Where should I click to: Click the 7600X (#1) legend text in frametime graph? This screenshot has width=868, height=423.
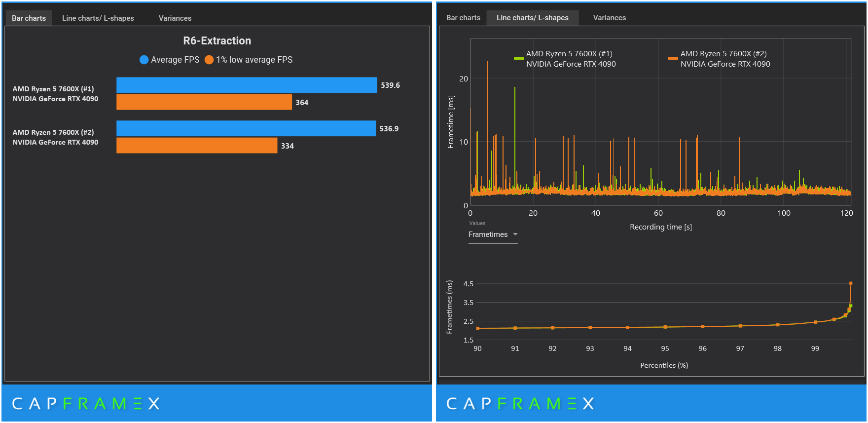click(571, 59)
